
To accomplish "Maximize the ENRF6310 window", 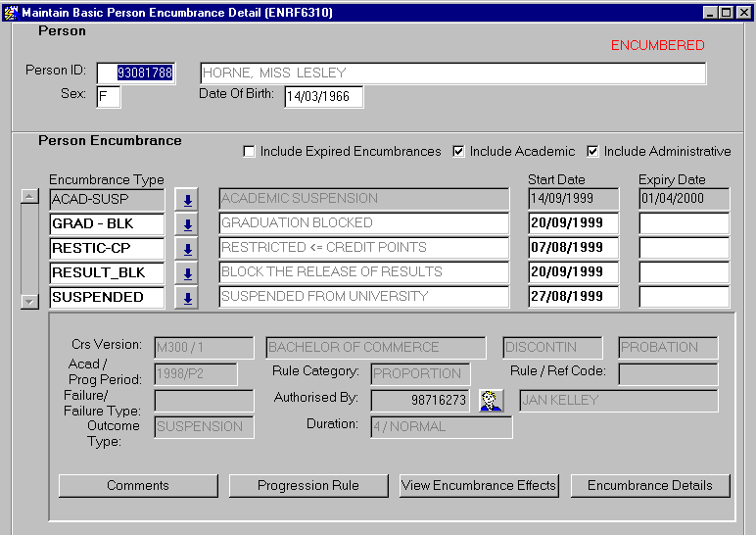I will [726, 12].
